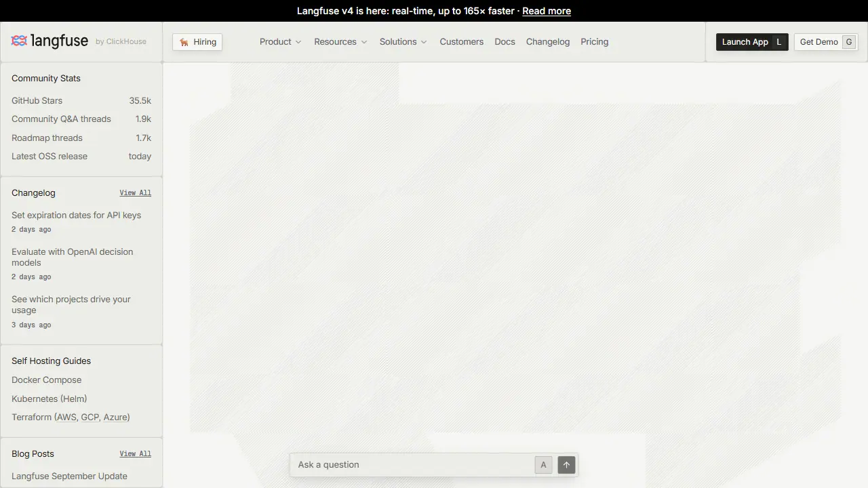The image size is (868, 488).
Task: View All changelog entries in sidebar
Action: (136, 193)
